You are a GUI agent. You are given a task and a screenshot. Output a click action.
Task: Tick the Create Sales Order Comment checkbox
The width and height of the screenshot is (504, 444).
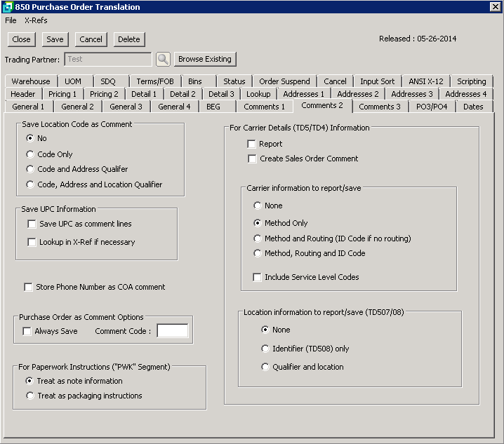252,159
